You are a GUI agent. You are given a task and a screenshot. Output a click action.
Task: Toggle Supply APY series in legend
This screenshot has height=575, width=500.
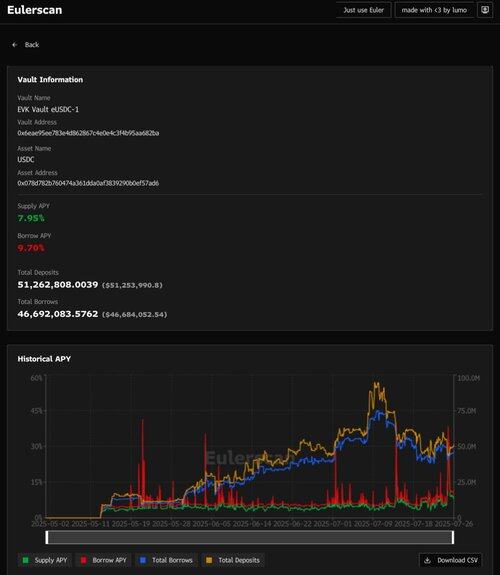tap(45, 560)
